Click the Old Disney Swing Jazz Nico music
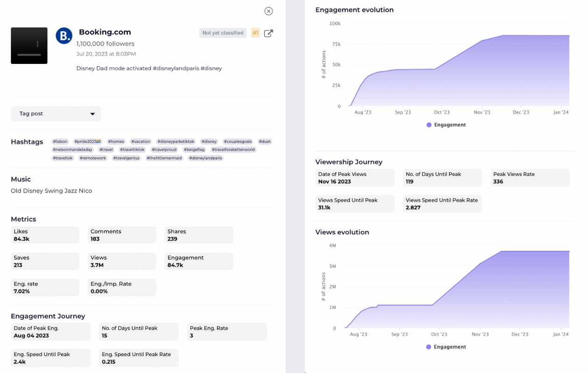Viewport: 588px width, 373px height. click(51, 191)
